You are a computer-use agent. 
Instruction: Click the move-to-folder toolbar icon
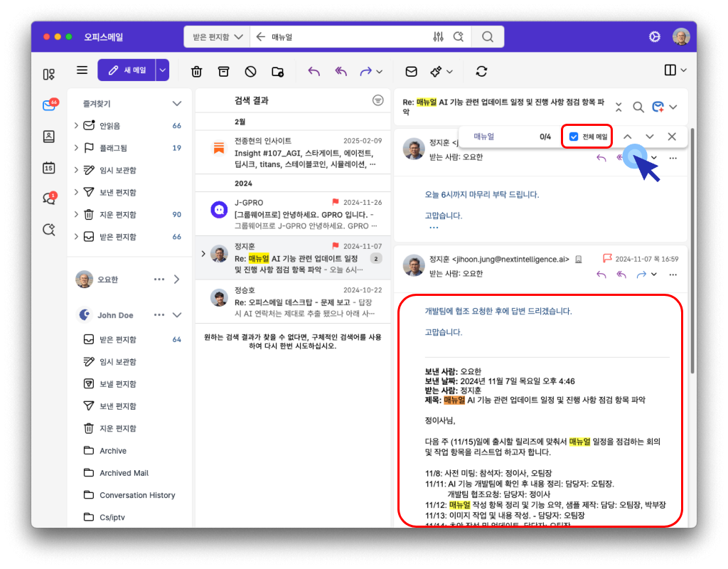(x=277, y=71)
